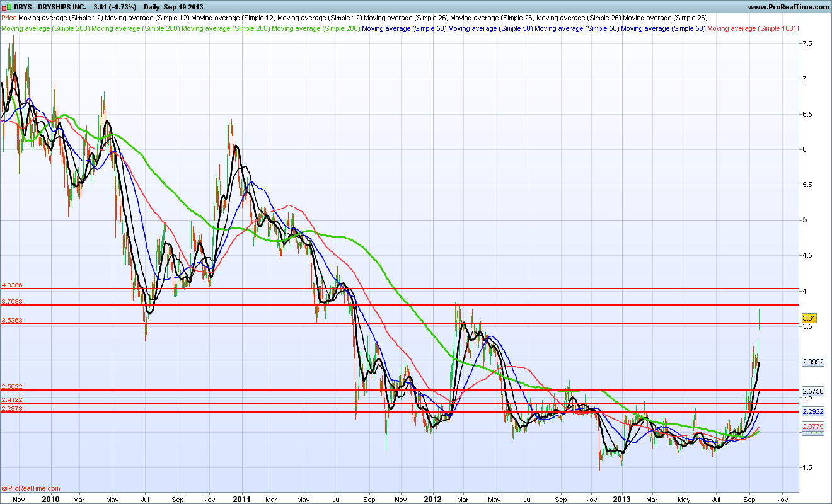This screenshot has width=832, height=504.
Task: Click the 2013 year label on time axis
Action: [x=623, y=499]
